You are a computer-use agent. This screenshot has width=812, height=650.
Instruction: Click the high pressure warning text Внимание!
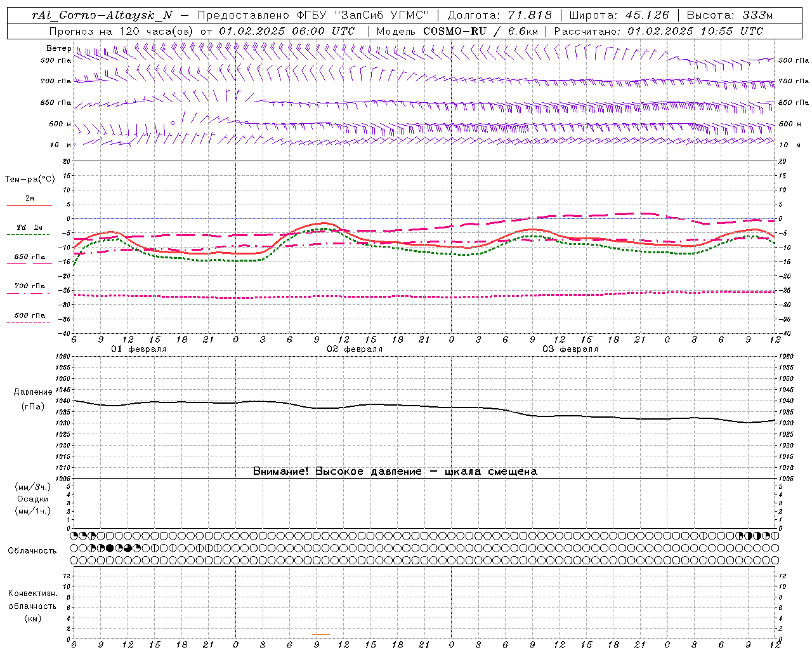(x=281, y=471)
